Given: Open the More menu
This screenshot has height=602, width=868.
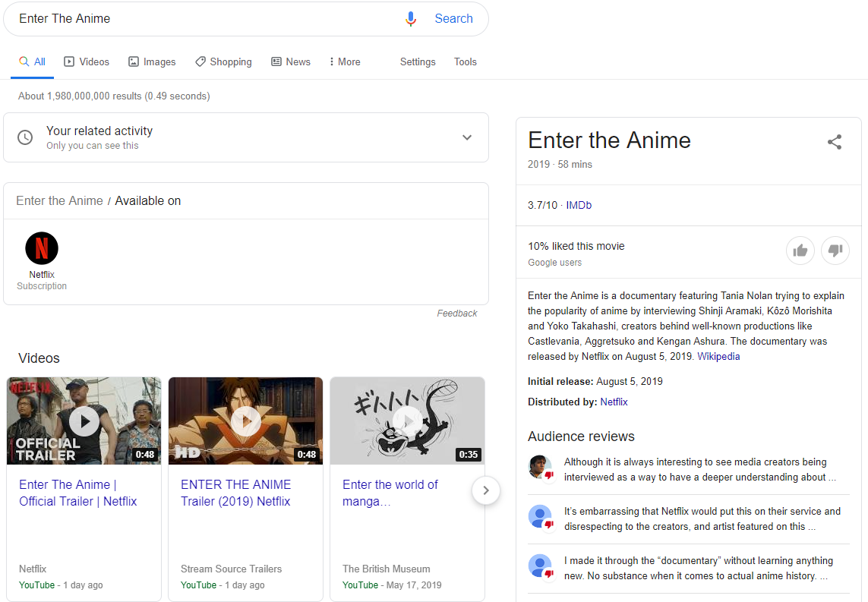Looking at the screenshot, I should pyautogui.click(x=344, y=62).
